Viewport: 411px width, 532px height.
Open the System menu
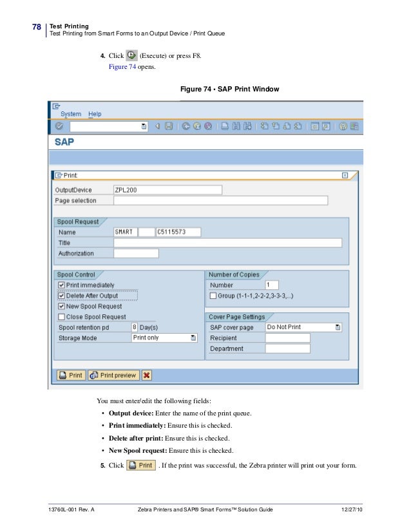(x=71, y=114)
